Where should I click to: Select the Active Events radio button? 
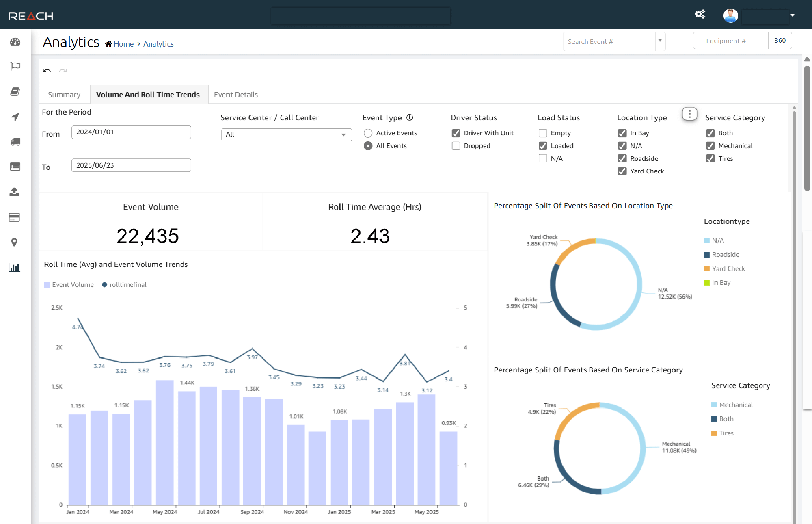pyautogui.click(x=368, y=133)
